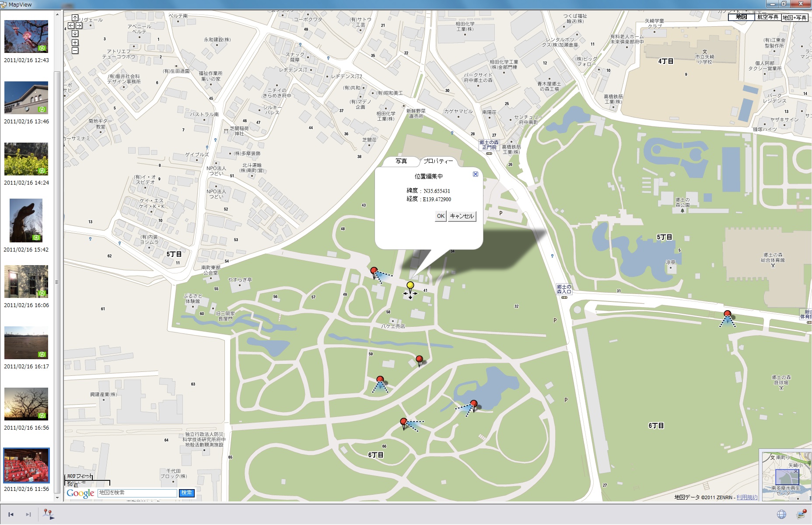812x525 pixels.
Task: Select the 16:17 open field thumbnail
Action: click(x=26, y=343)
